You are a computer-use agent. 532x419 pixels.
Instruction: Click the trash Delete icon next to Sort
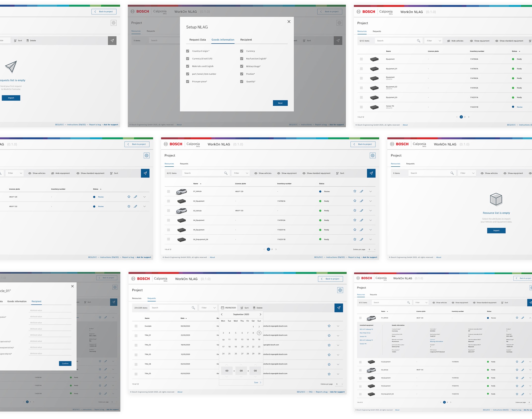click(254, 308)
